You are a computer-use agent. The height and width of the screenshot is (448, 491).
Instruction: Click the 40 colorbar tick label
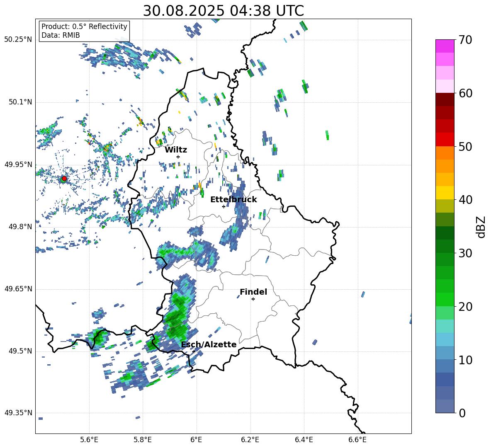[x=465, y=200]
